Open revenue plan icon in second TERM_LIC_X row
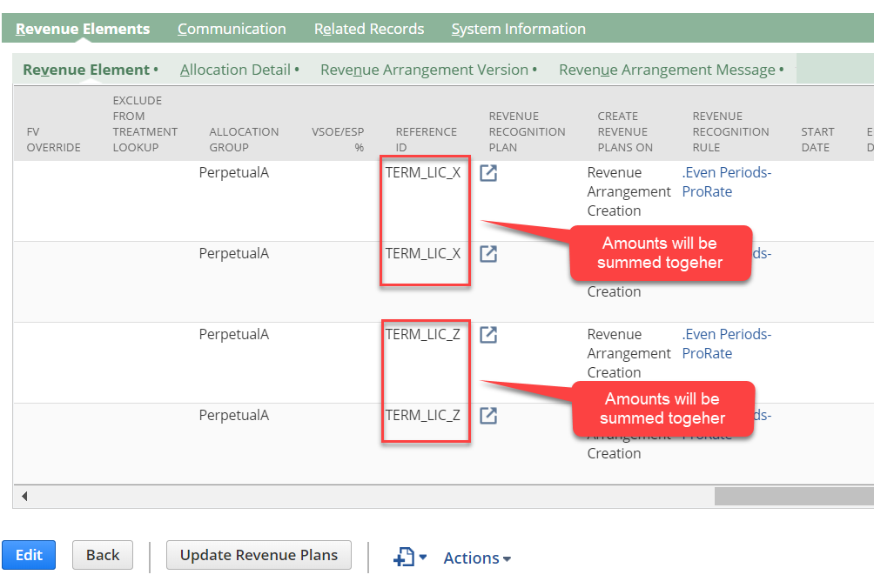This screenshot has width=874, height=588. pyautogui.click(x=488, y=254)
